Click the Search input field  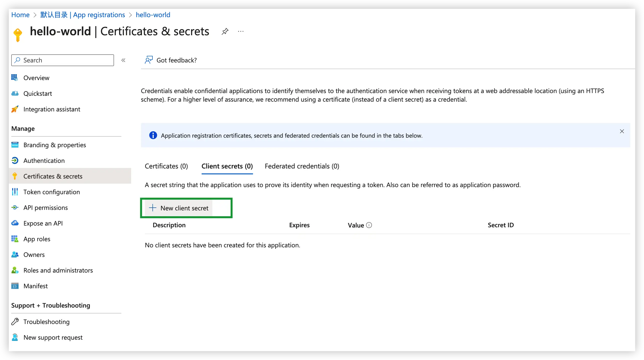click(x=62, y=60)
